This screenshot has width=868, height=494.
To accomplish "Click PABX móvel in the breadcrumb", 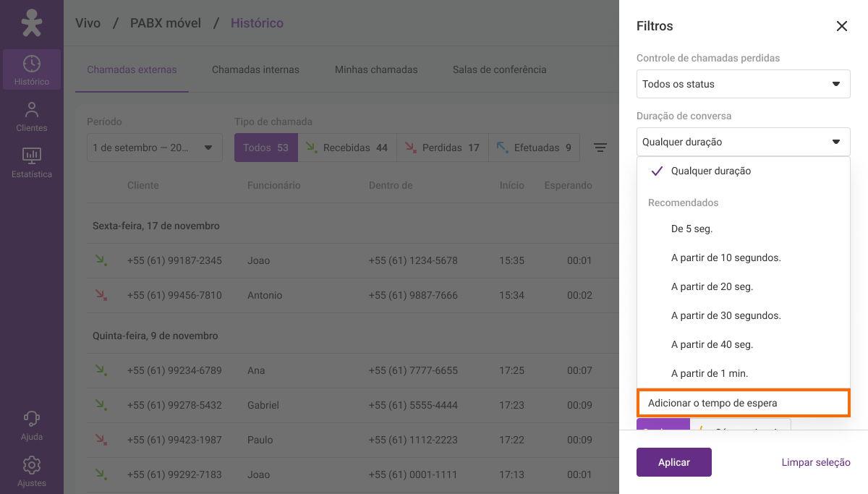I will [166, 23].
